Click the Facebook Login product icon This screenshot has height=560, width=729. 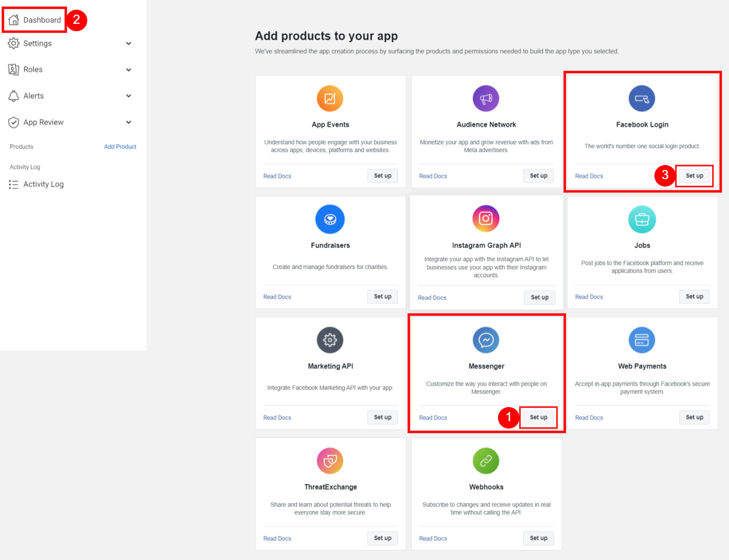point(642,98)
